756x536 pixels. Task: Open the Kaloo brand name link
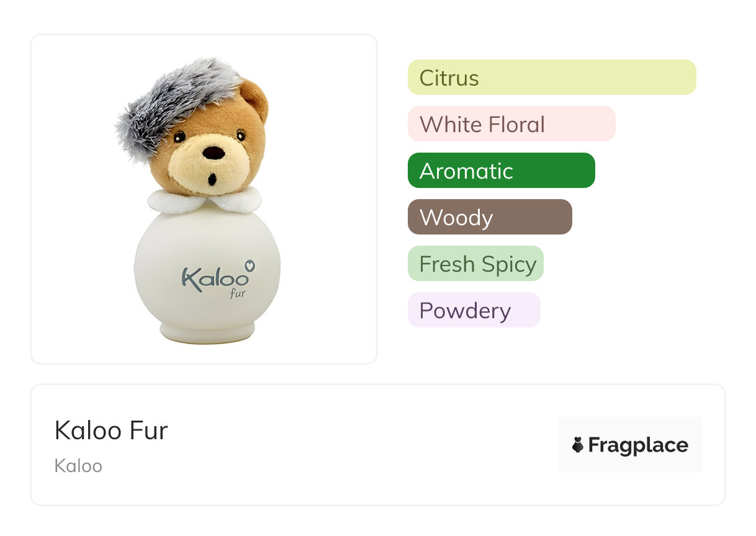coord(78,466)
